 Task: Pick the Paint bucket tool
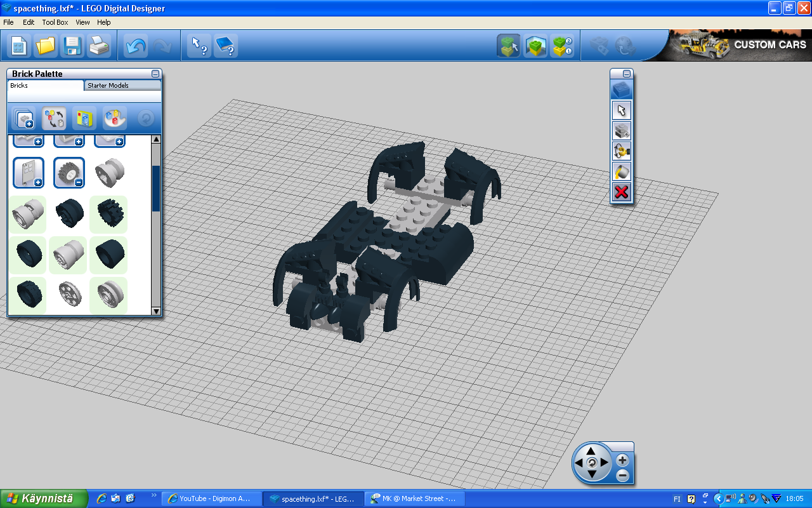tap(621, 171)
